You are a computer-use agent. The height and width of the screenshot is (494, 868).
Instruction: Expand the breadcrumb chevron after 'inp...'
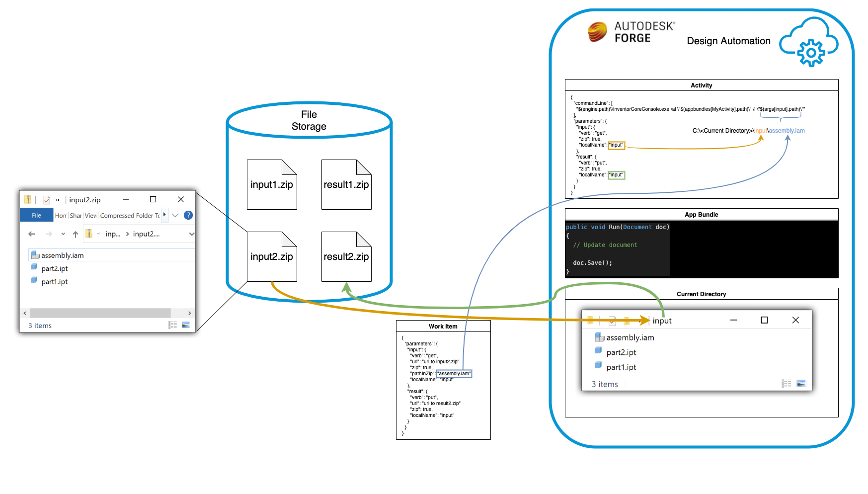[127, 234]
